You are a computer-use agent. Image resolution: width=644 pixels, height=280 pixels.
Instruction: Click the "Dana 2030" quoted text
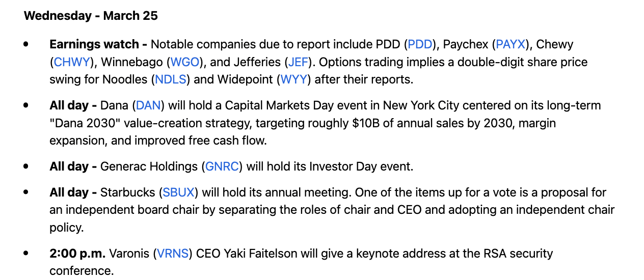(x=83, y=123)
